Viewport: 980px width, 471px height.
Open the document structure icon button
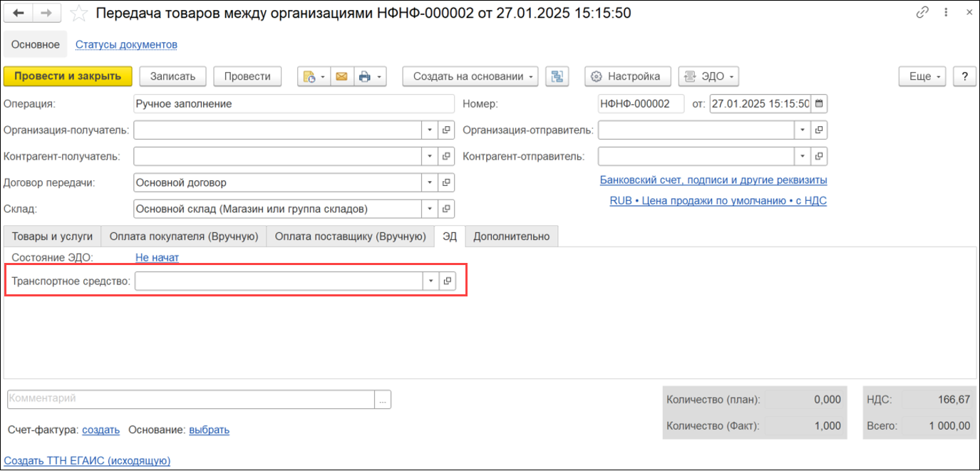[x=556, y=76]
